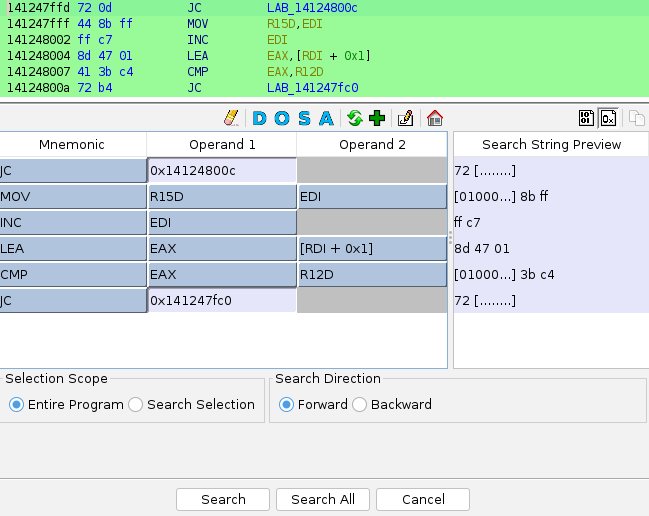Click the Cancel button
The height and width of the screenshot is (516, 649).
click(423, 499)
